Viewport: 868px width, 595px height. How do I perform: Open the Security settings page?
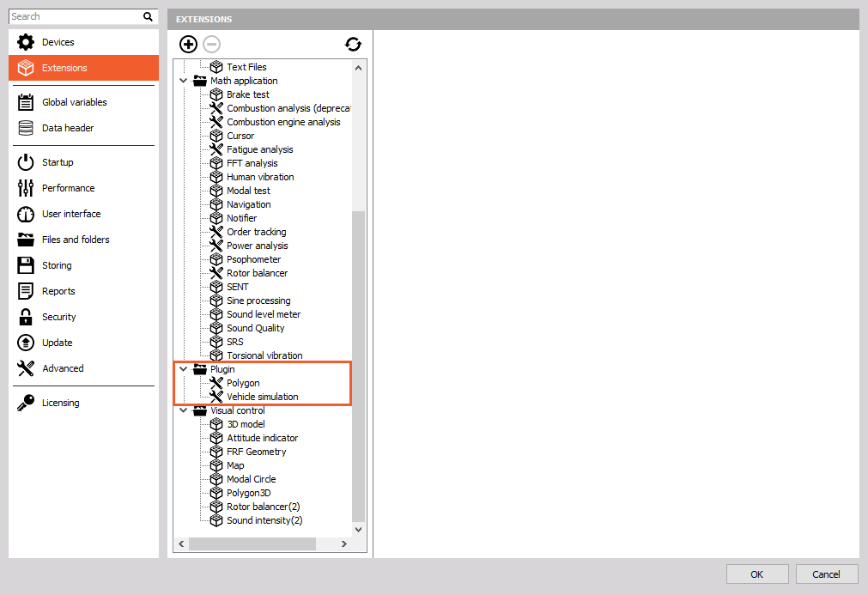click(83, 317)
